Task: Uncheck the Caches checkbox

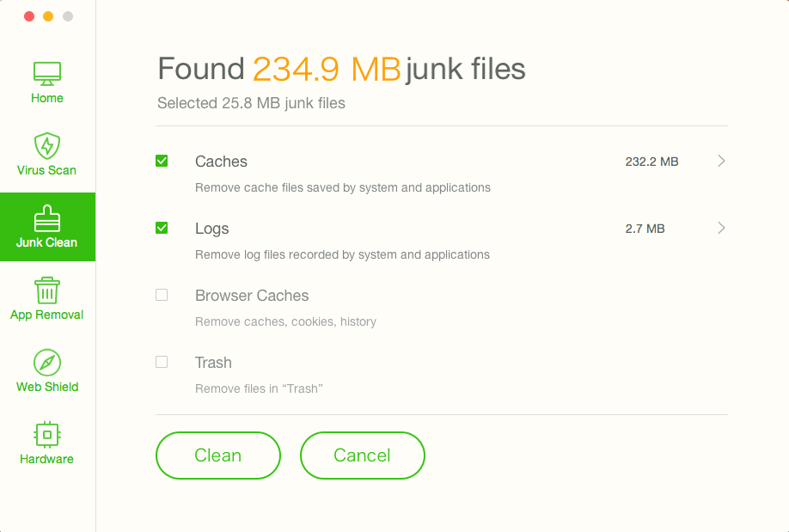Action: point(162,161)
